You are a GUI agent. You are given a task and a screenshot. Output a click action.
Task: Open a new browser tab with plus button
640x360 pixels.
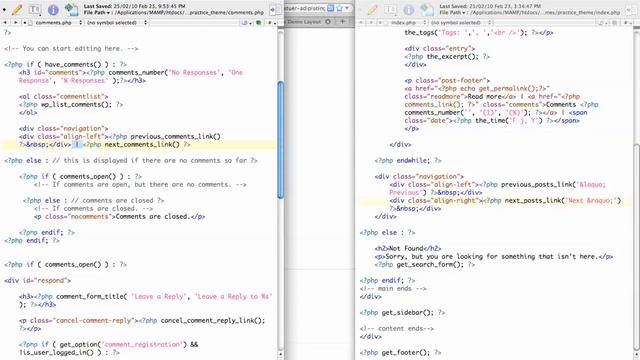point(343,21)
